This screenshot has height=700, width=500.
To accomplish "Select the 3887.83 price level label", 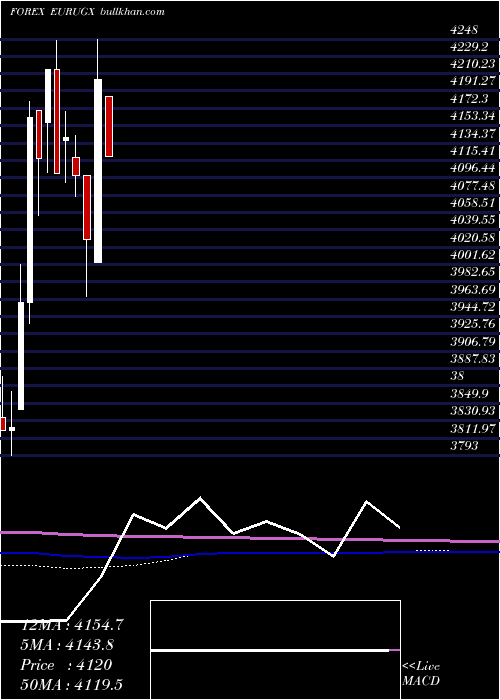I will tap(473, 358).
